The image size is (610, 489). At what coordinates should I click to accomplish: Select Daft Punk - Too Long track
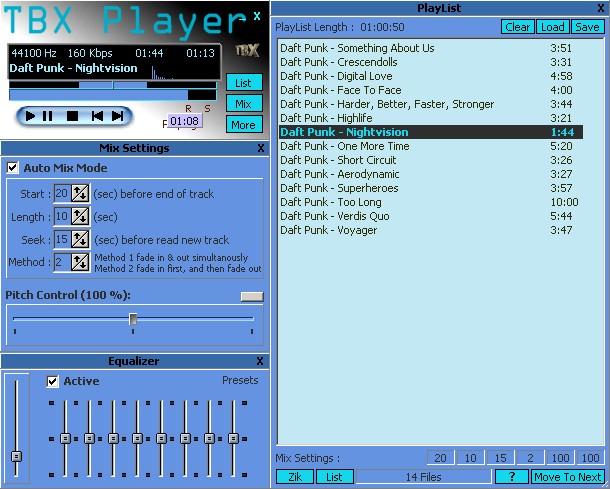(431, 202)
